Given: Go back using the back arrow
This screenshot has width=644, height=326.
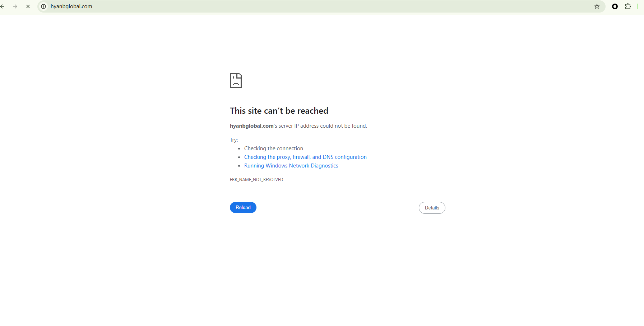Looking at the screenshot, I should click(3, 6).
